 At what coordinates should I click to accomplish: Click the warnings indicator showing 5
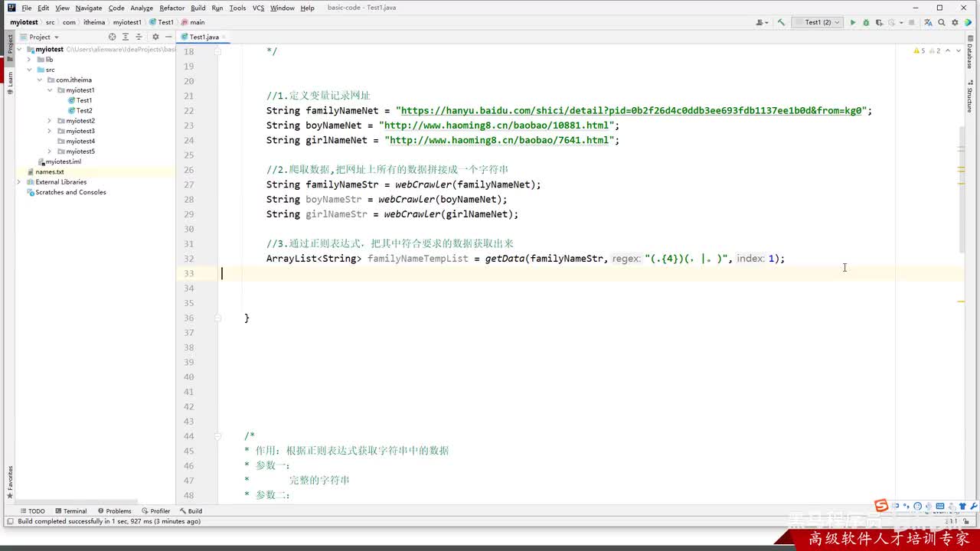(x=919, y=51)
